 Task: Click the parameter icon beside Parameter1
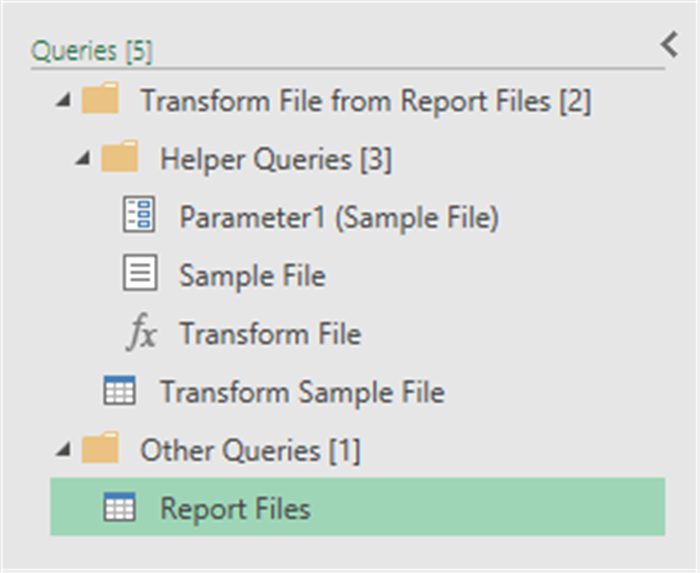pyautogui.click(x=139, y=216)
